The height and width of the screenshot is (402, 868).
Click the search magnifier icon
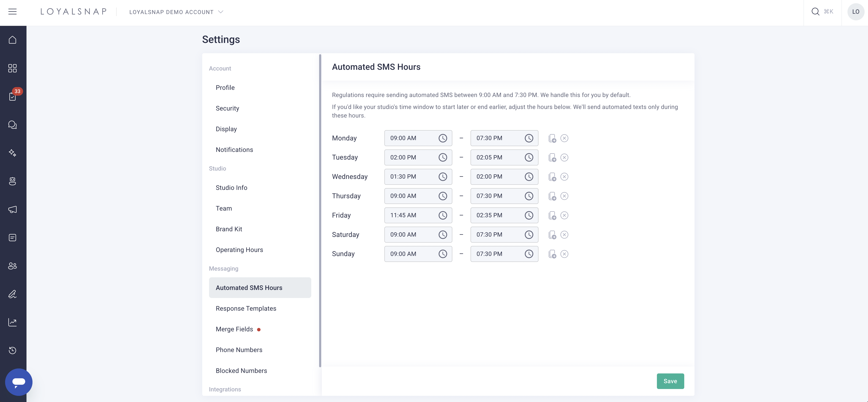(815, 12)
